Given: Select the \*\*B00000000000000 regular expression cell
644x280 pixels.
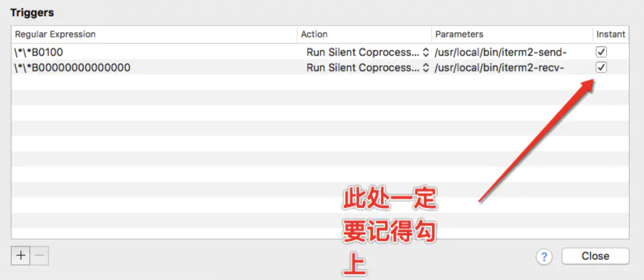Looking at the screenshot, I should coord(72,68).
